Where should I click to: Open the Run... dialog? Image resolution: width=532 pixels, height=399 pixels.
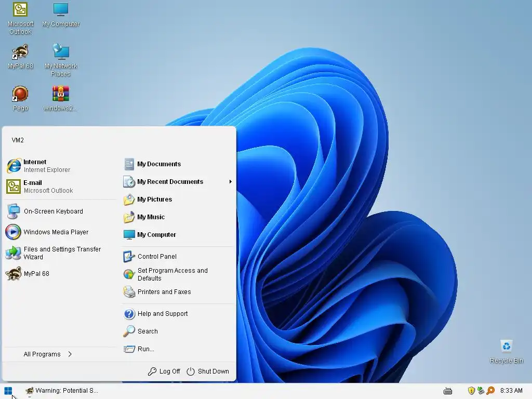point(178,349)
